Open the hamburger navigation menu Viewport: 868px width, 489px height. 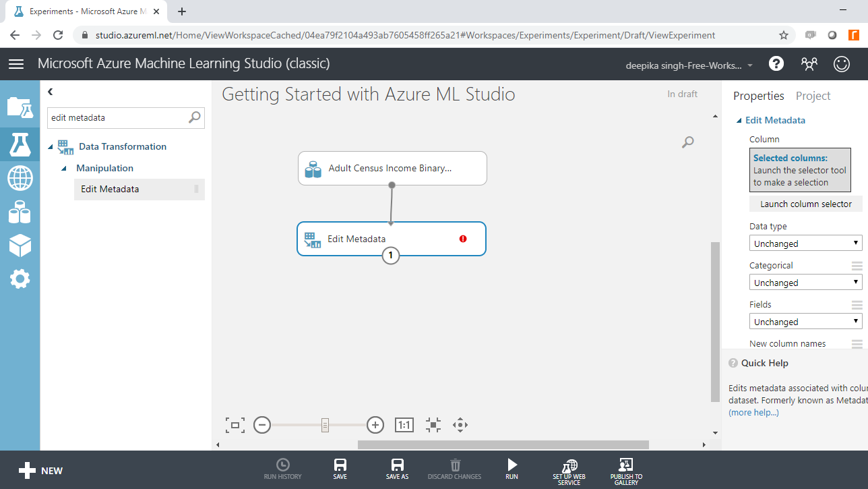16,64
